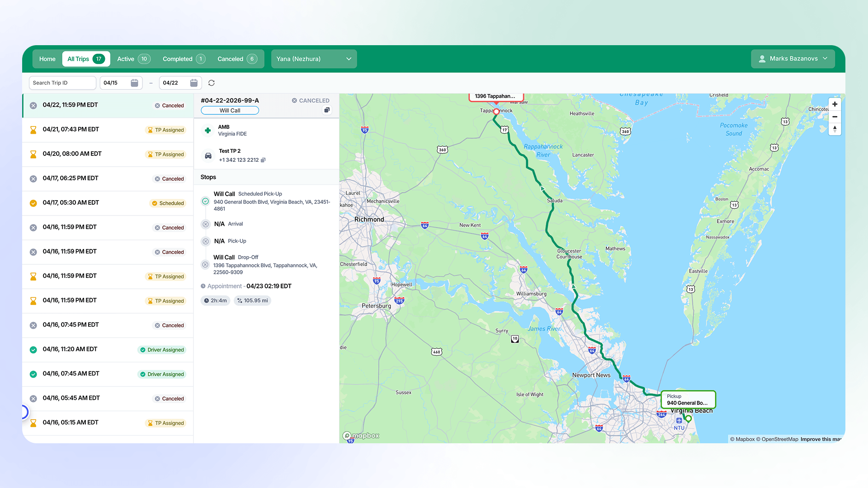The image size is (868, 488).
Task: Click the 04/22 end date field
Action: pos(180,83)
